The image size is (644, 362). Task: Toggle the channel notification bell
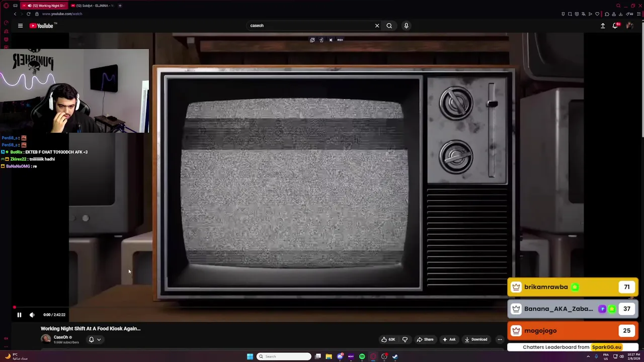tap(91, 339)
